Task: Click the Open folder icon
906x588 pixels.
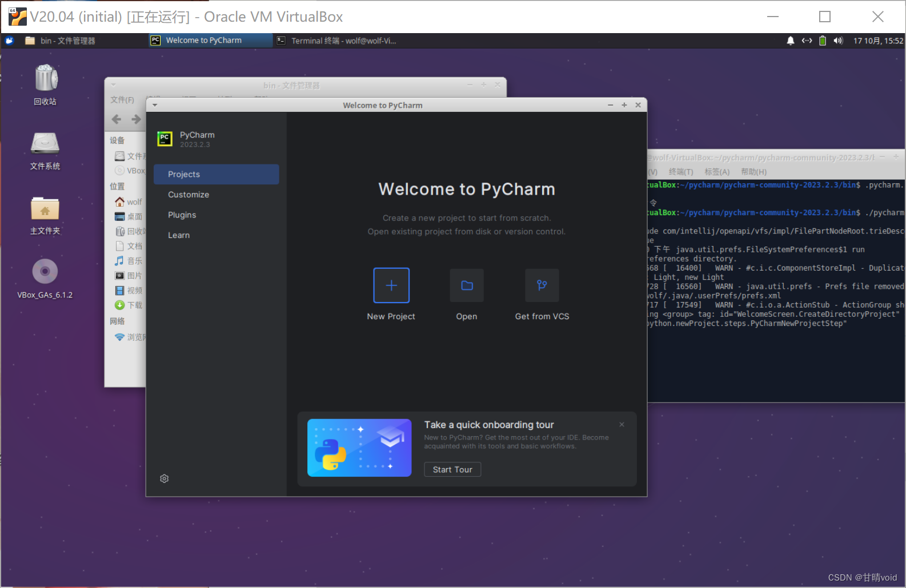Action: [x=467, y=285]
